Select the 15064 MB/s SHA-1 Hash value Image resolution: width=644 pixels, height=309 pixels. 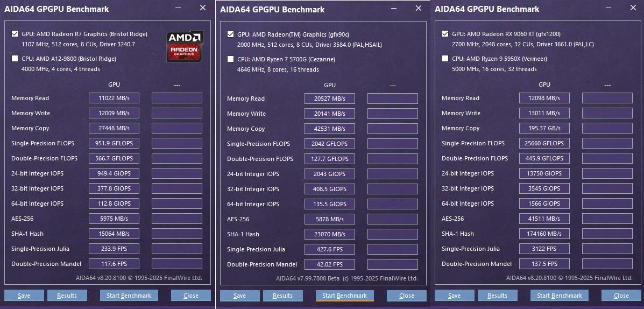(x=114, y=234)
